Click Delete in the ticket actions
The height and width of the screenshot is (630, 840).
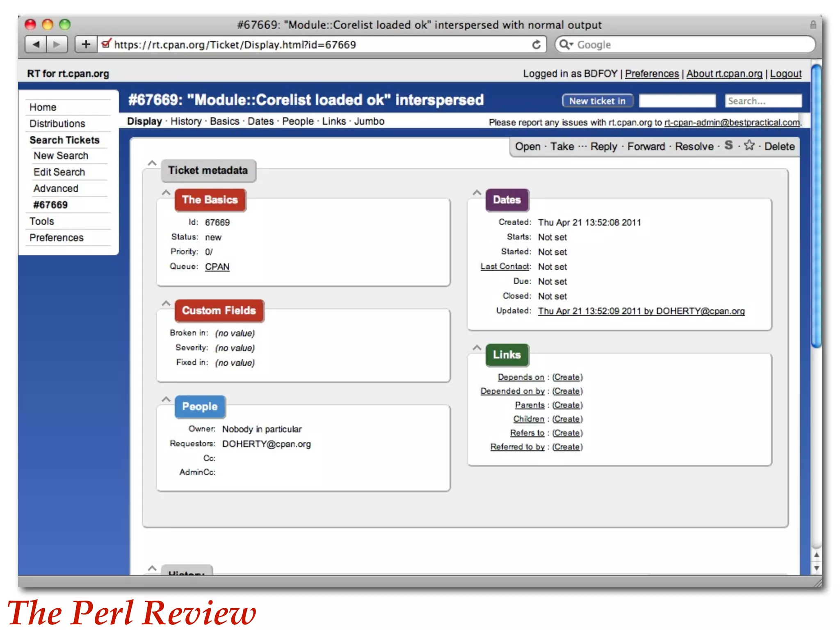click(779, 146)
